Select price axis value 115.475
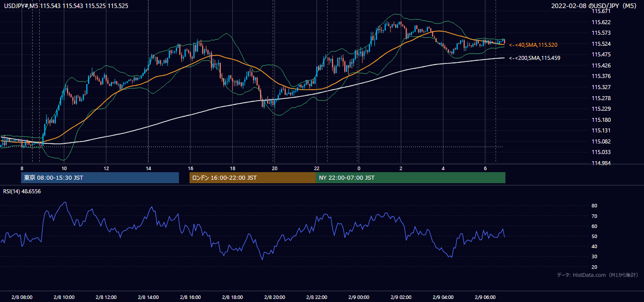 click(x=601, y=54)
